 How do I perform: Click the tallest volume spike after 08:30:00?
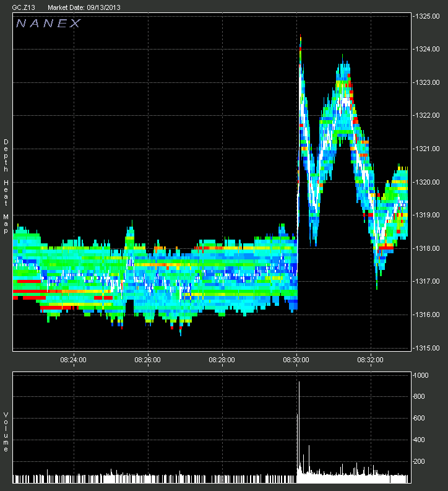299,432
